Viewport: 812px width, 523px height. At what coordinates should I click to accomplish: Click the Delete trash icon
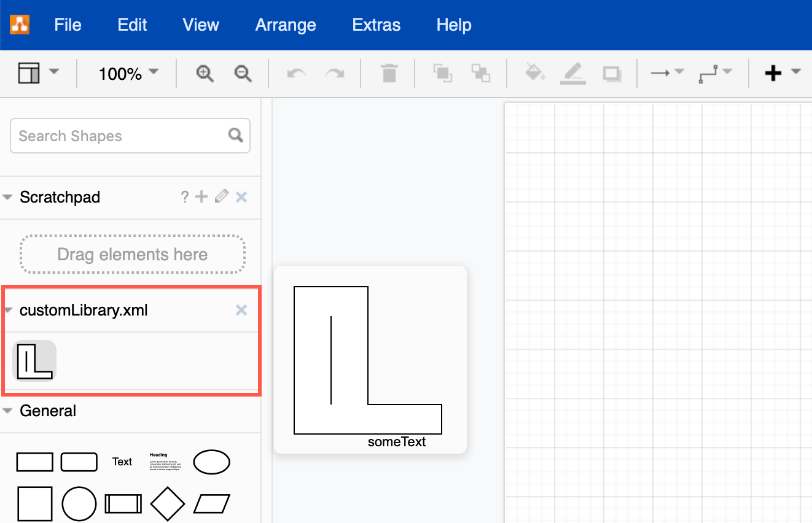click(388, 73)
